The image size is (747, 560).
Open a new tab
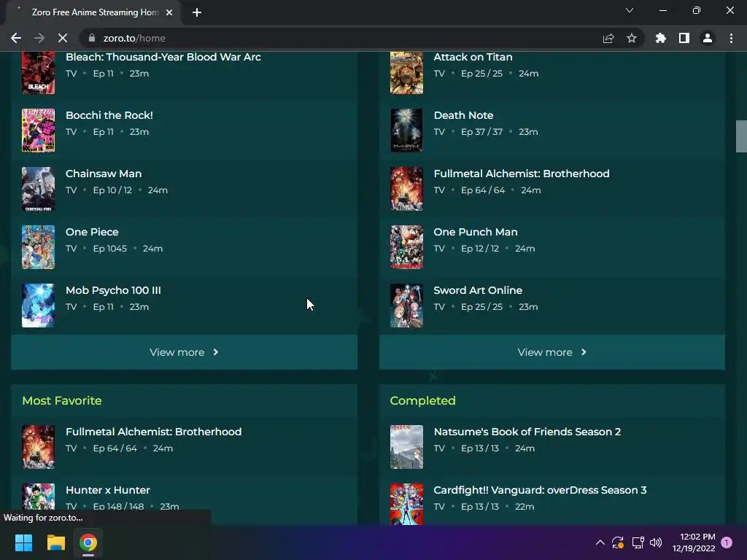pos(197,12)
